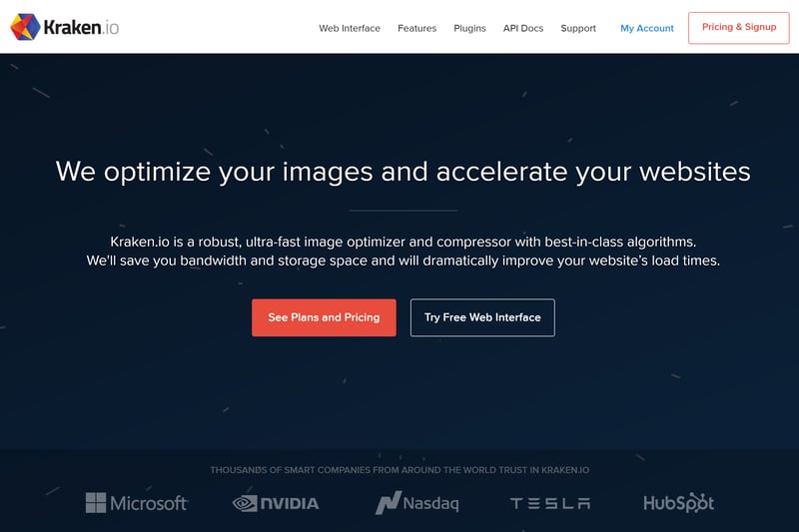Image resolution: width=799 pixels, height=532 pixels.
Task: Click the Nasdaq logo
Action: click(x=416, y=503)
